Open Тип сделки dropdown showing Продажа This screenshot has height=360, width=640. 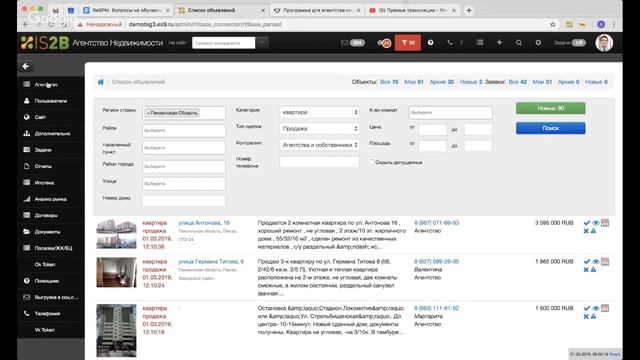319,129
